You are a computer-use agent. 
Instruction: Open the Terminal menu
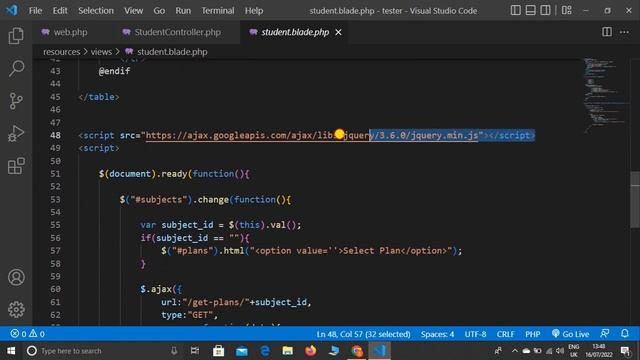click(218, 11)
